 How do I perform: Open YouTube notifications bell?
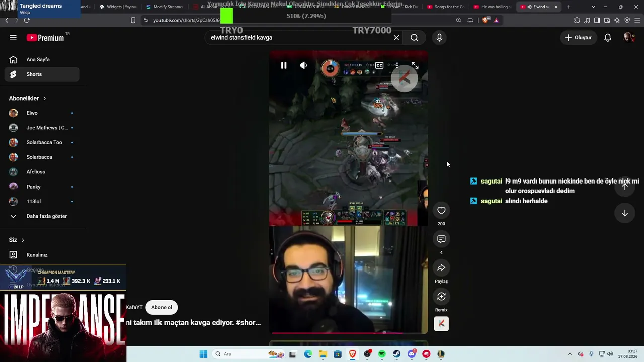608,38
